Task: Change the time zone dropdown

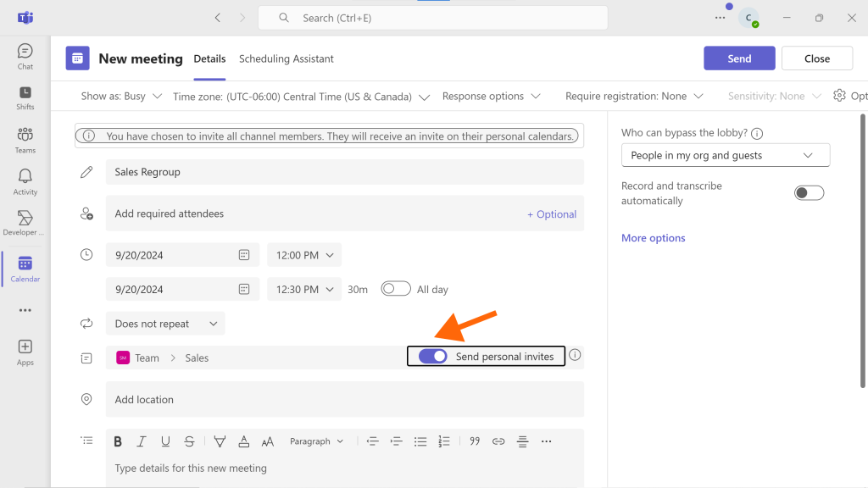Action: (301, 97)
